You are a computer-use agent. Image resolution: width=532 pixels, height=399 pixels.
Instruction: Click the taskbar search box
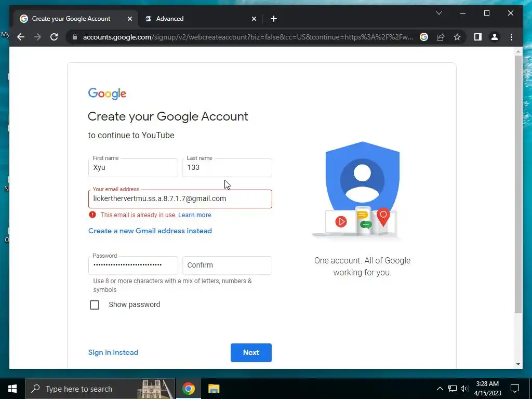pyautogui.click(x=100, y=389)
